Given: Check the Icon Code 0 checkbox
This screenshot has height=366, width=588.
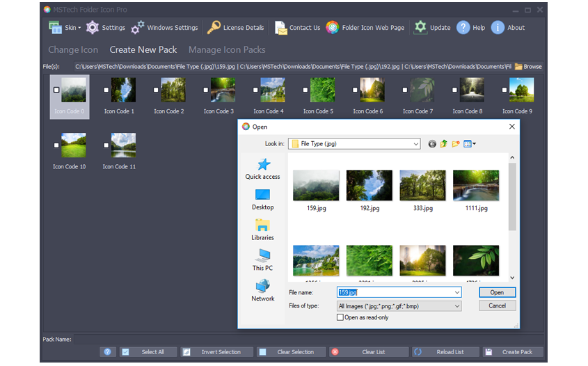Looking at the screenshot, I should [56, 90].
